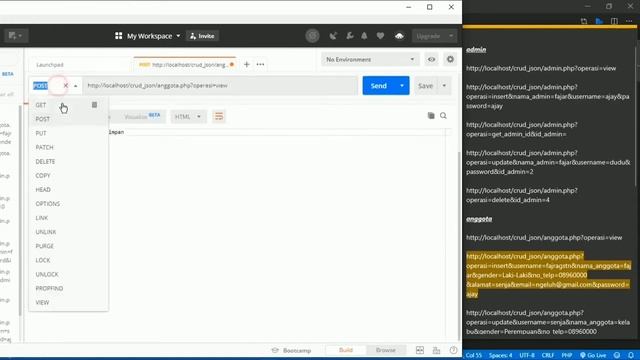Open environment quick look eye icon
The image size is (640, 360).
pyautogui.click(x=431, y=60)
